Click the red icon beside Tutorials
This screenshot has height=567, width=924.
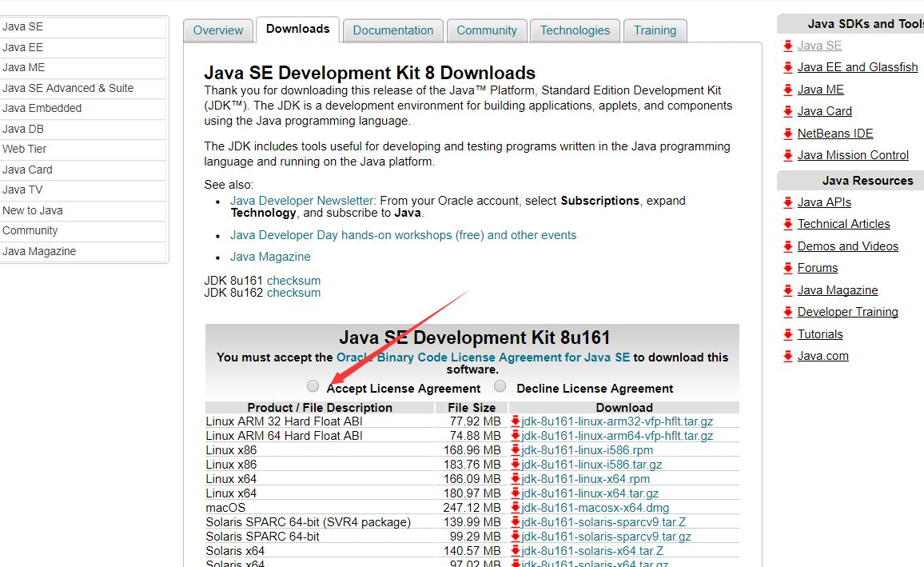coord(788,335)
